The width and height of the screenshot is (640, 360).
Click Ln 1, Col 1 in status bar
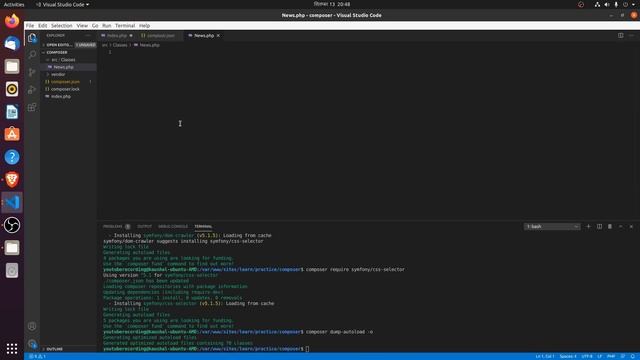click(545, 356)
